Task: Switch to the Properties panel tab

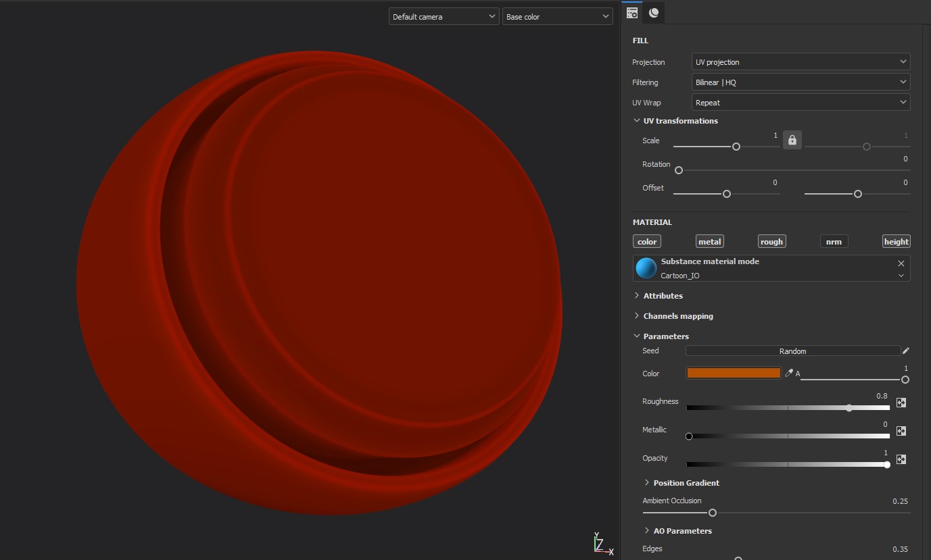Action: 631,12
